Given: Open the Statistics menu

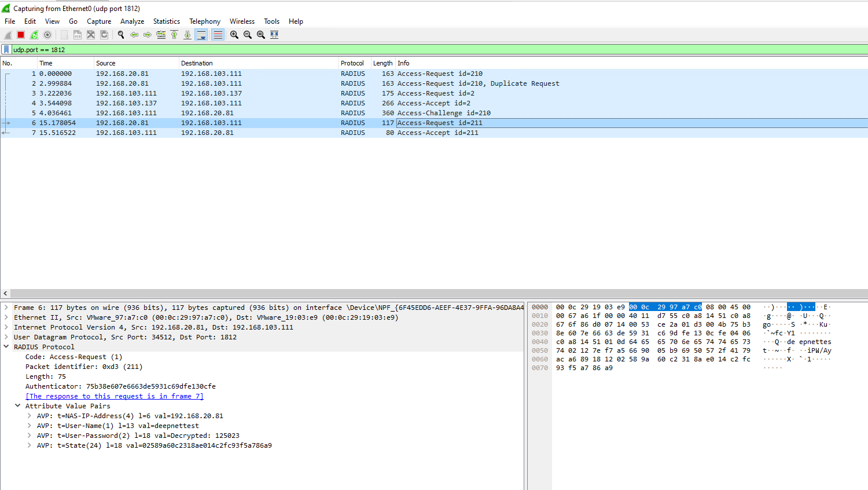Looking at the screenshot, I should [166, 21].
